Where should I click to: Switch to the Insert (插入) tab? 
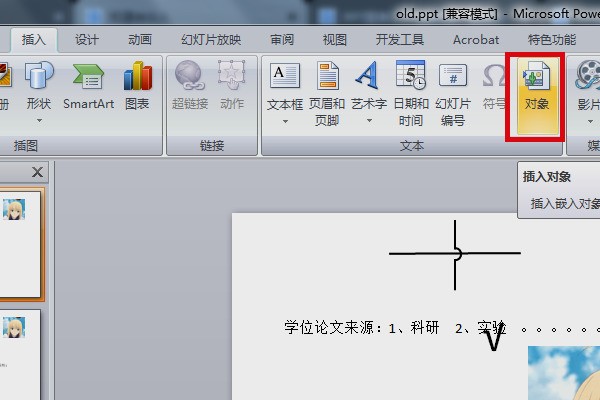(34, 40)
